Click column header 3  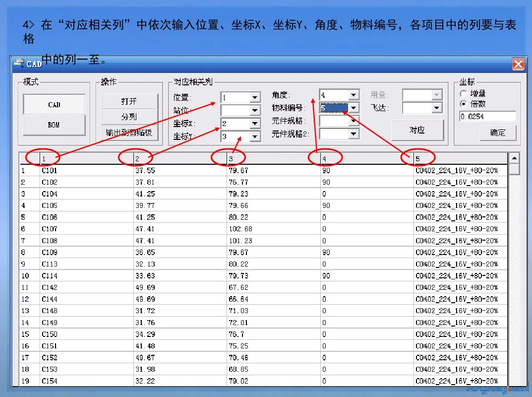pos(274,159)
